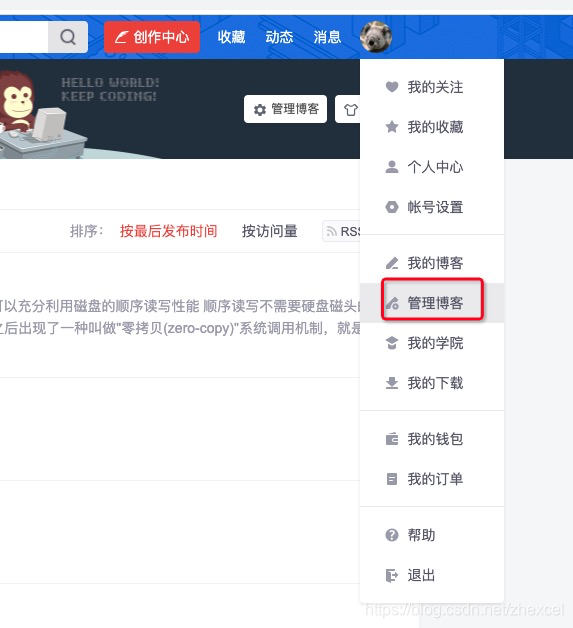Select 管理博客 in dropdown menu

tap(432, 303)
